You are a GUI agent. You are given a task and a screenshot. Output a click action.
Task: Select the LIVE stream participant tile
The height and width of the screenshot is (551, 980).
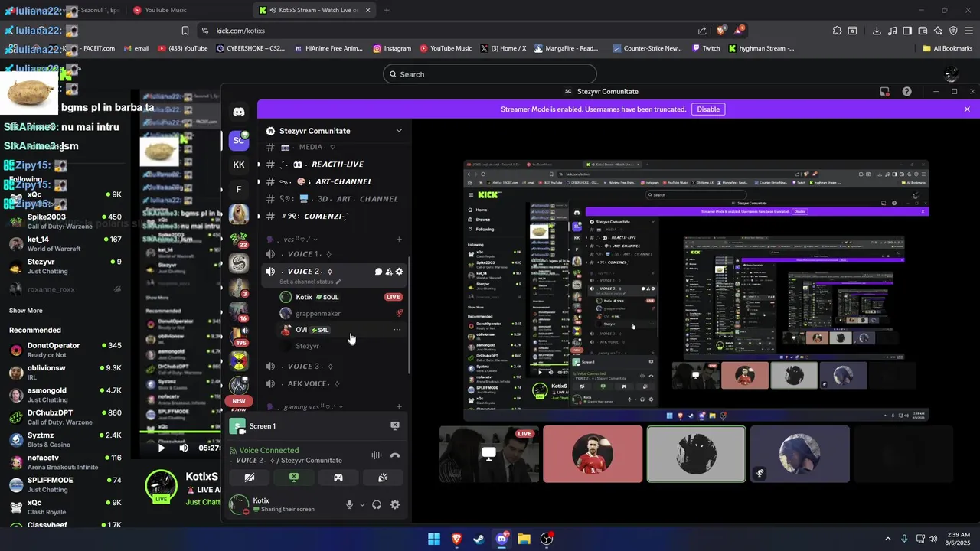click(488, 454)
